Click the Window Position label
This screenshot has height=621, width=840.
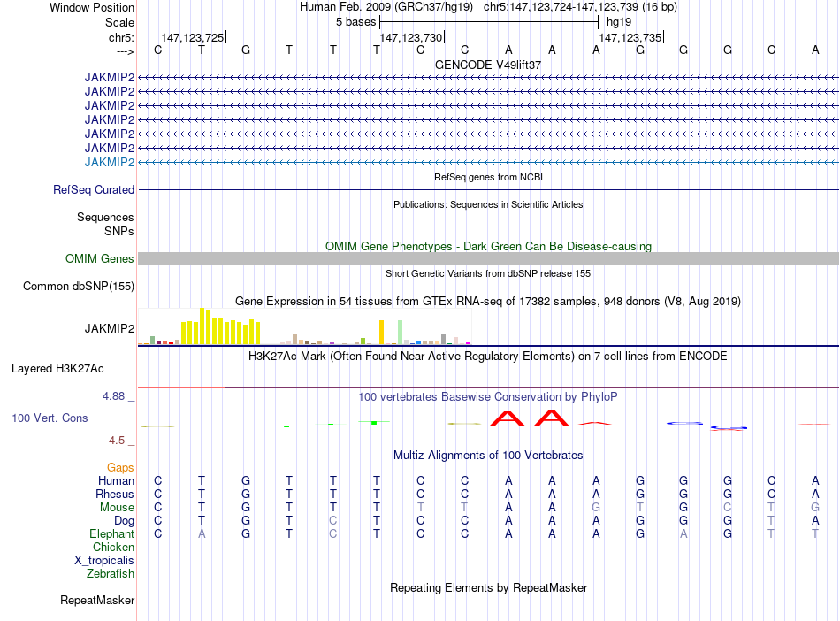pyautogui.click(x=92, y=7)
